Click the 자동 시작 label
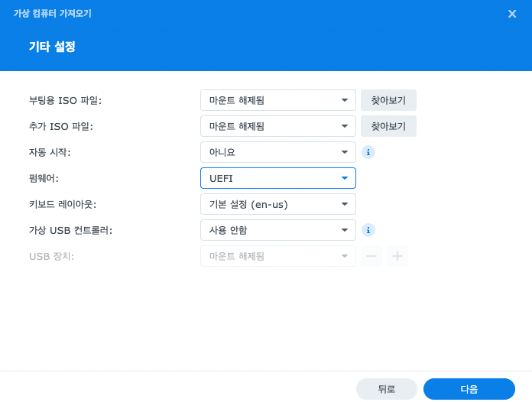 click(50, 152)
